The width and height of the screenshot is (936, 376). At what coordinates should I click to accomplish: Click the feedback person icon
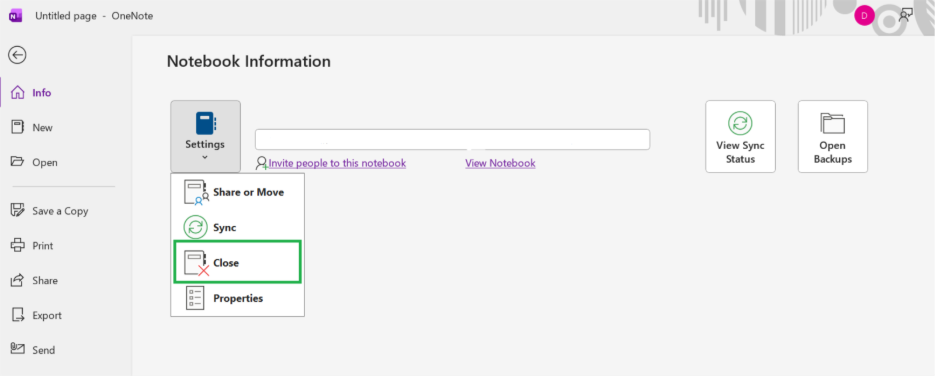click(906, 15)
